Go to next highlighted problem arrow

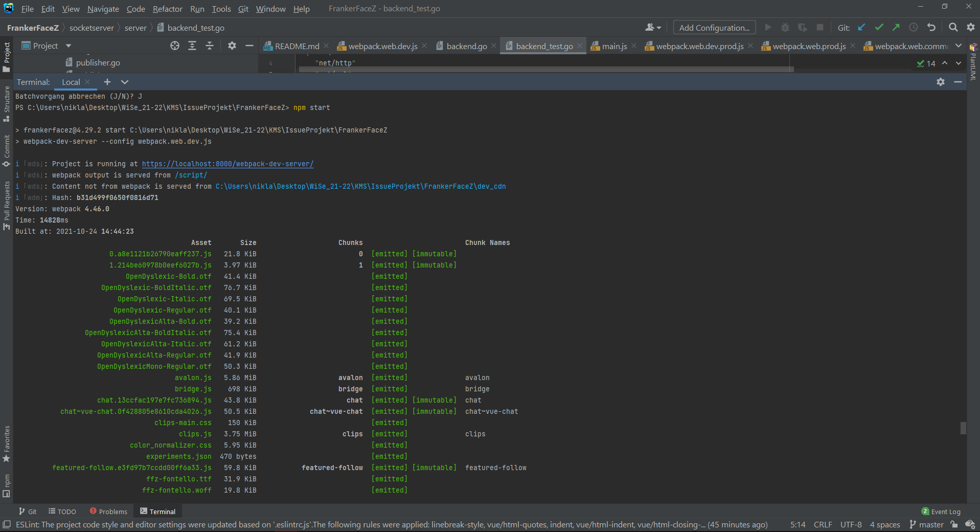[x=959, y=63]
